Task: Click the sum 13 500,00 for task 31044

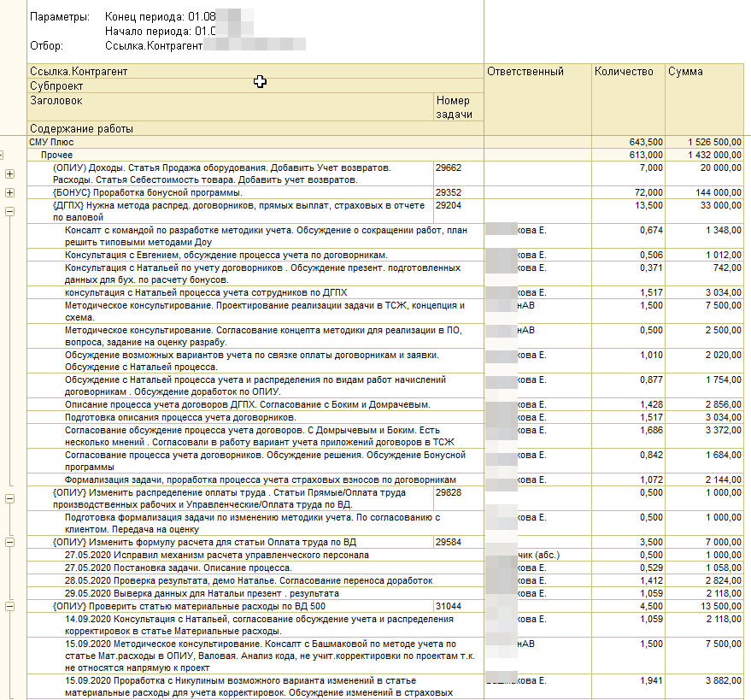Action: click(721, 607)
